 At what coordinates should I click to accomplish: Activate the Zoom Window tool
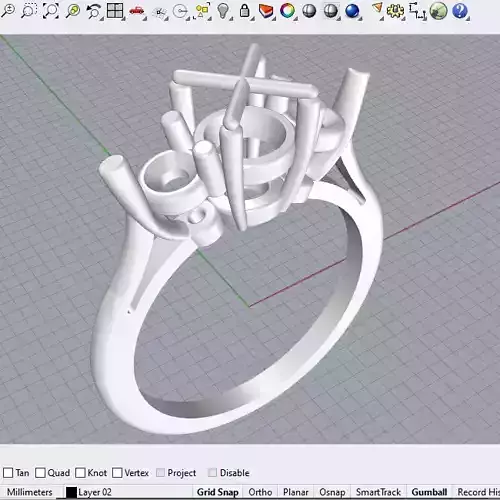click(29, 10)
